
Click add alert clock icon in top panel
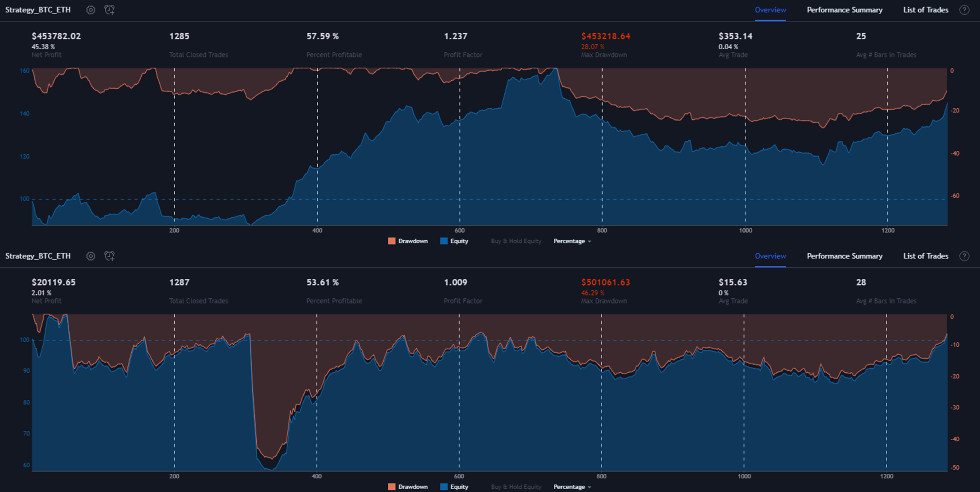109,10
